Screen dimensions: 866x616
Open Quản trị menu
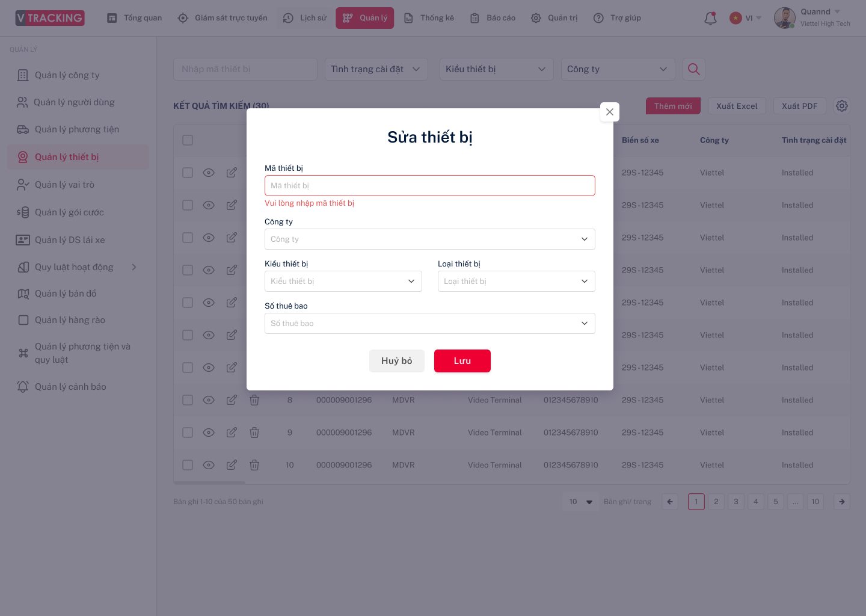coord(554,18)
